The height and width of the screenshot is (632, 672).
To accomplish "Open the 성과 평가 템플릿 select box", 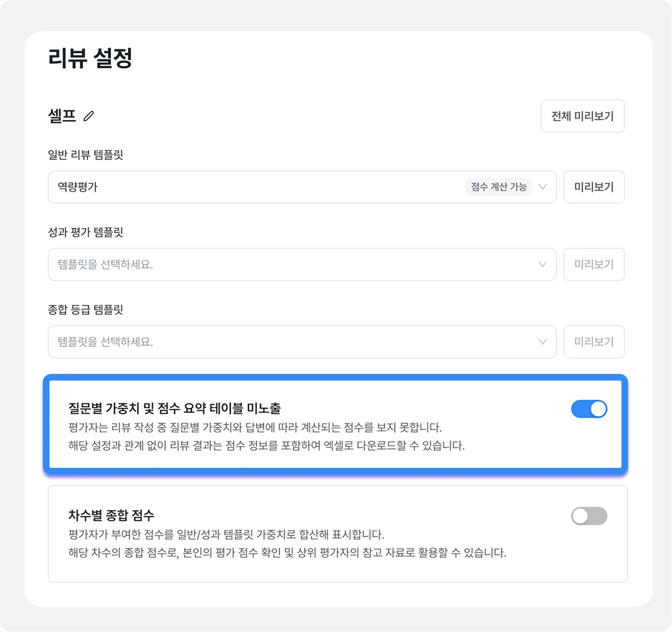I will point(302,265).
